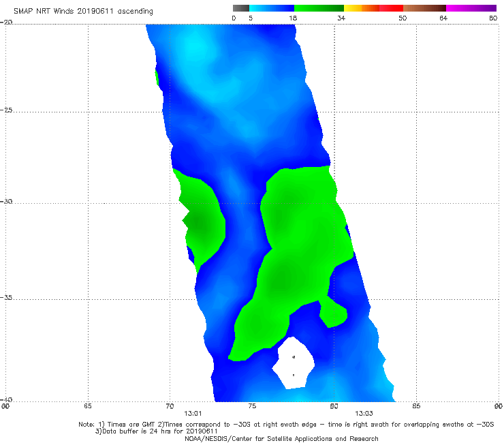
Task: Click the yellow-orange segment of the color bar
Action: coord(362,8)
